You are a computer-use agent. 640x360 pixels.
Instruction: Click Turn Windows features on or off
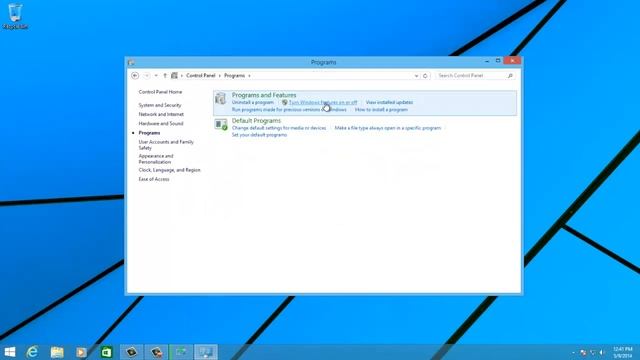[x=323, y=102]
